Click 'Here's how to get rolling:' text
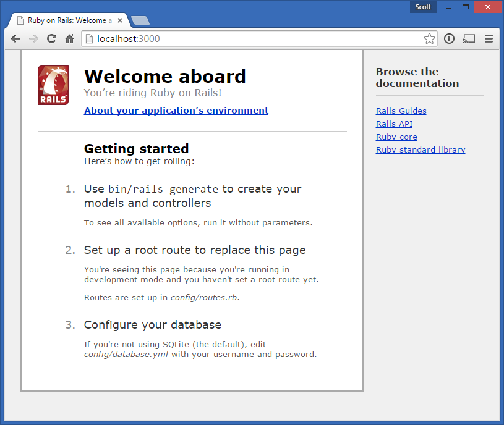 tap(139, 161)
